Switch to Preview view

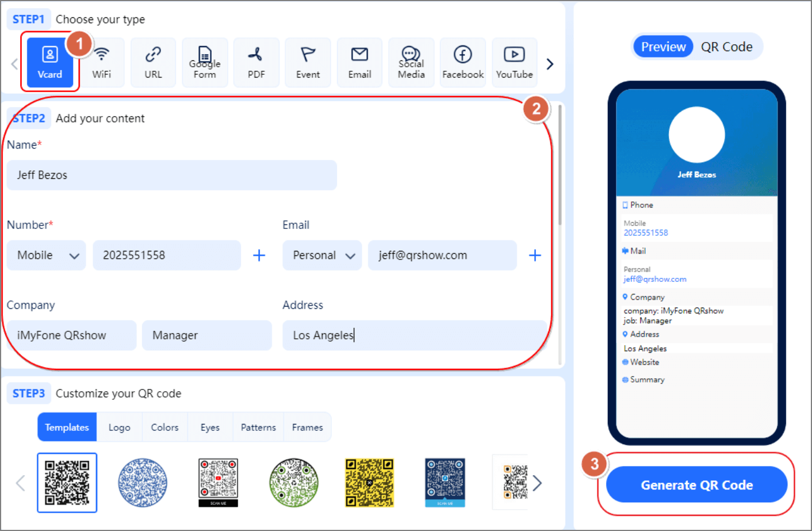pyautogui.click(x=664, y=47)
